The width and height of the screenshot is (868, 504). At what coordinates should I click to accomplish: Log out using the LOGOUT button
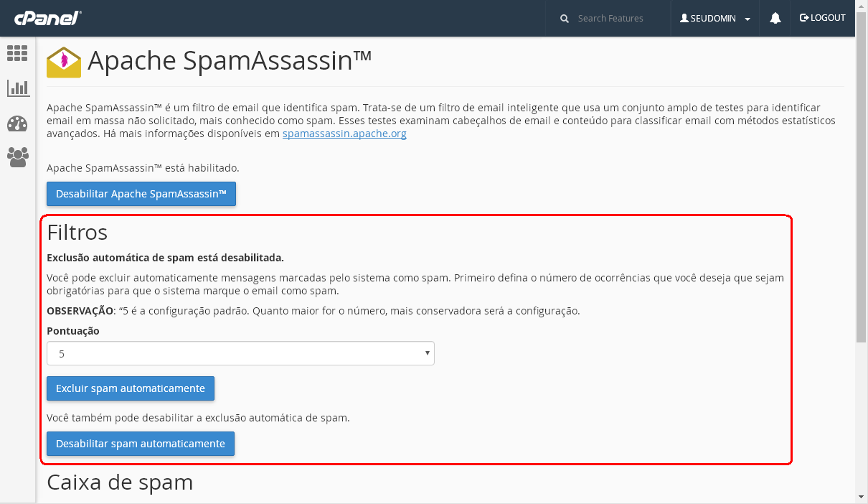pos(823,18)
